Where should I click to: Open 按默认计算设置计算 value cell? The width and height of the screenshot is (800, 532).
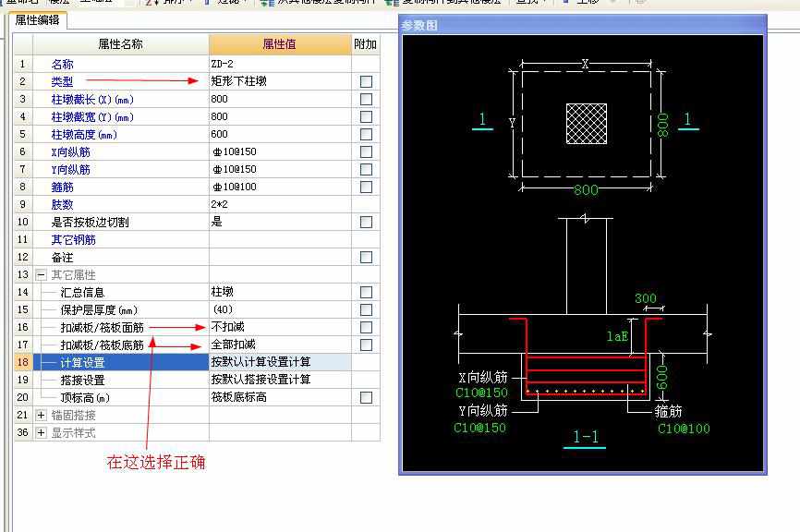(280, 362)
